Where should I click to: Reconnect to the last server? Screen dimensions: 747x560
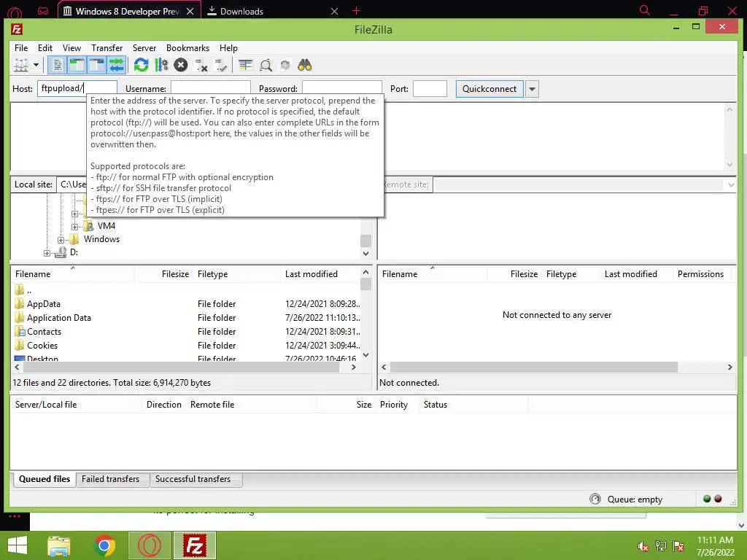coord(220,65)
